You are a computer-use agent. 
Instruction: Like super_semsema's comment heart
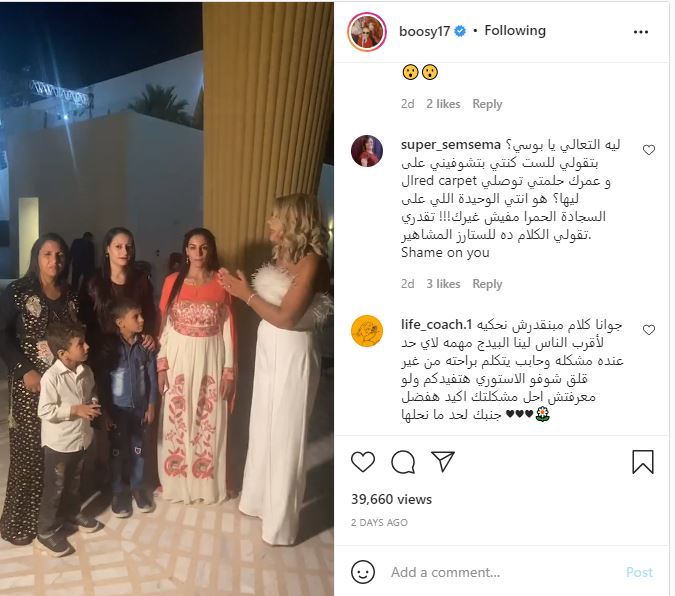coord(649,150)
